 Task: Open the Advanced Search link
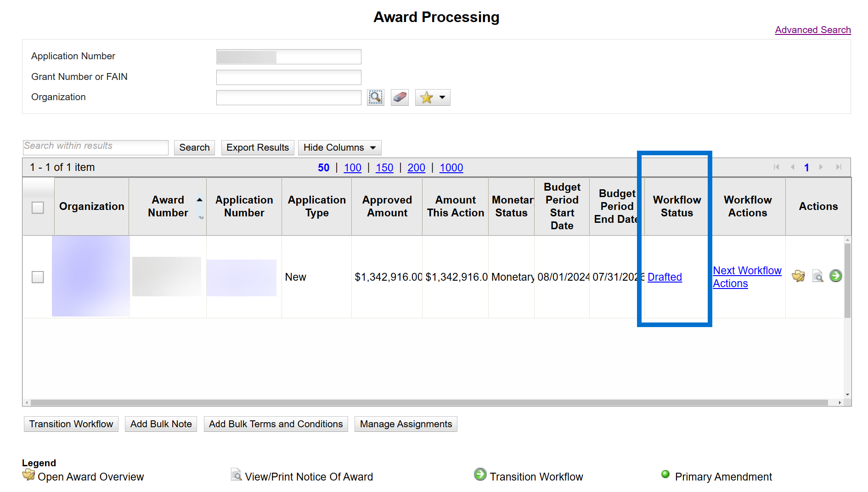point(812,30)
